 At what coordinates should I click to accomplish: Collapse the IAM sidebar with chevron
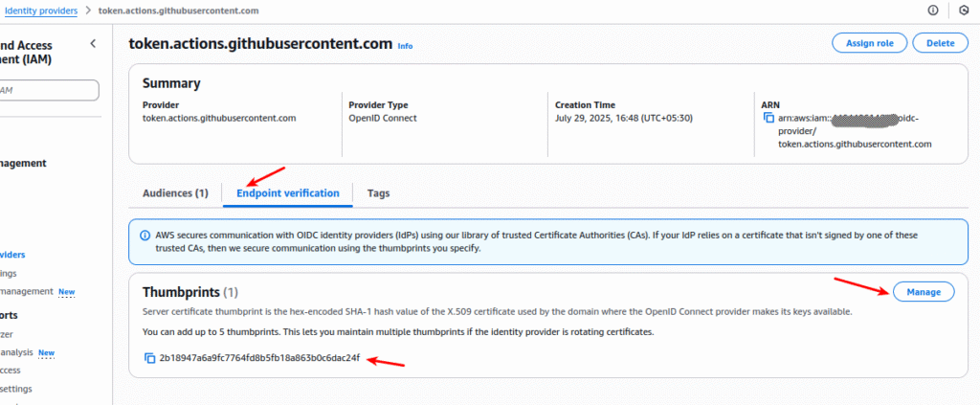(93, 44)
